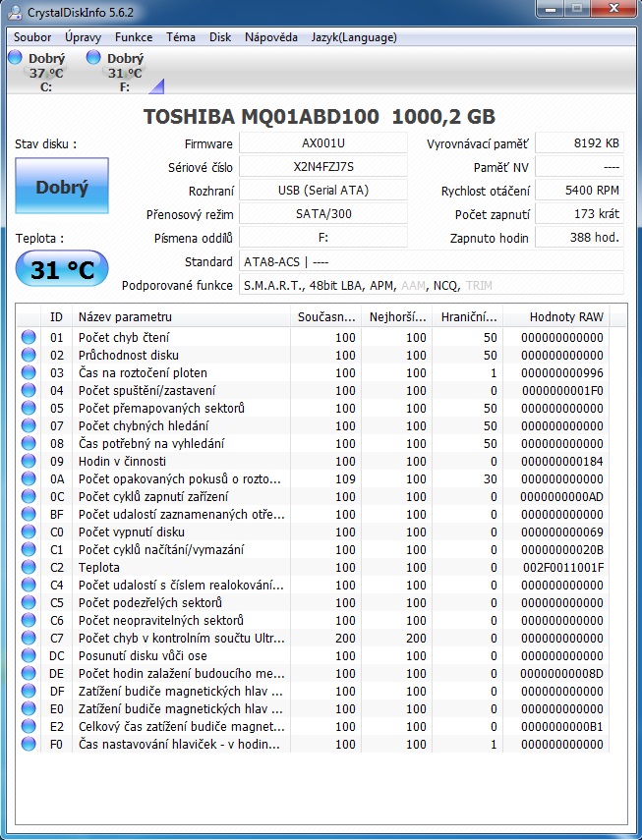Click the Firmware field AX001U

(323, 143)
